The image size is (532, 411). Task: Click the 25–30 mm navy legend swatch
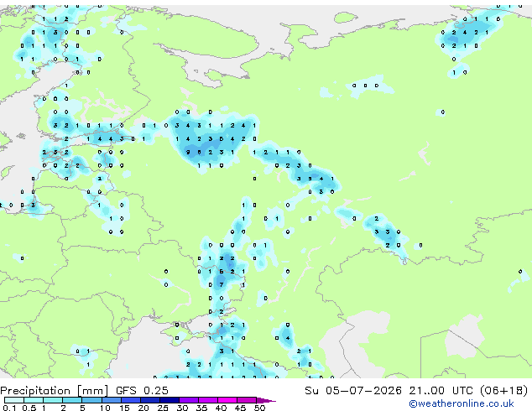(169, 400)
